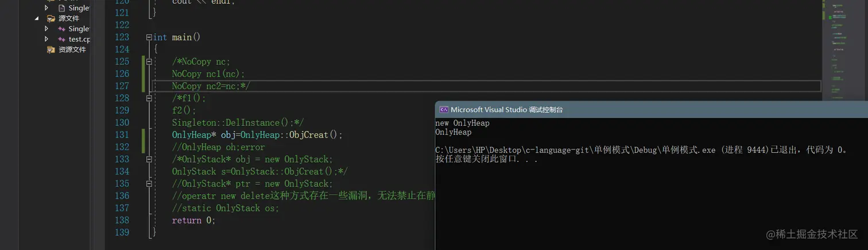This screenshot has height=250, width=868.
Task: Expand the test.cp file node
Action: pos(46,39)
